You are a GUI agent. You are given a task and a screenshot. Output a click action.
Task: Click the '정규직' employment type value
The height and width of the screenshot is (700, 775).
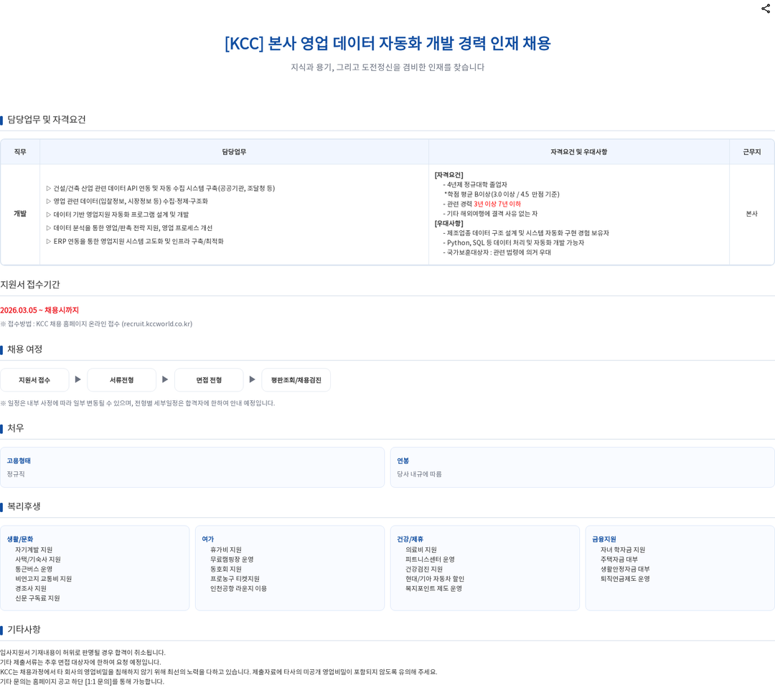tap(16, 474)
